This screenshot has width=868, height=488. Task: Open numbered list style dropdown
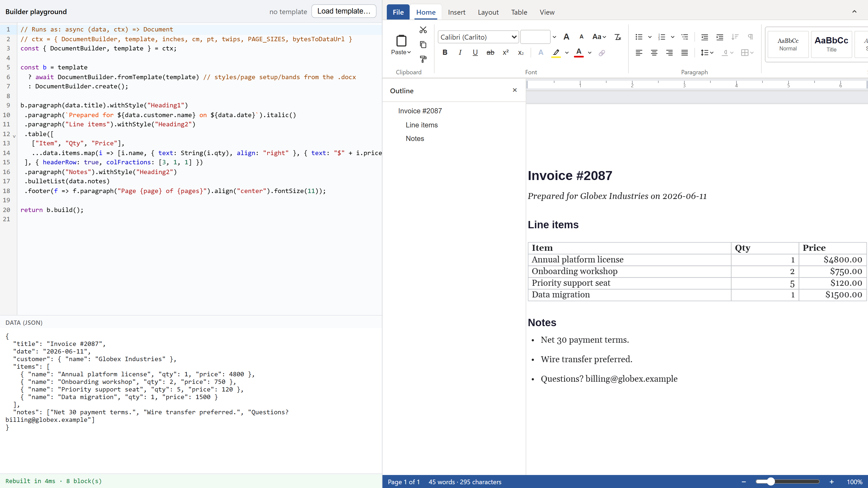click(673, 37)
